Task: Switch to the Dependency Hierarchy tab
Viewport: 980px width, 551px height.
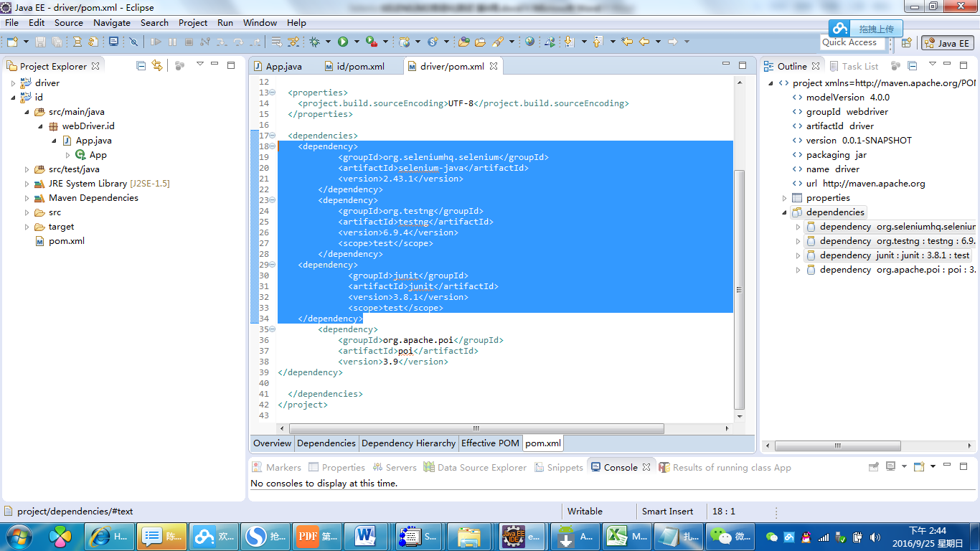Action: coord(408,443)
